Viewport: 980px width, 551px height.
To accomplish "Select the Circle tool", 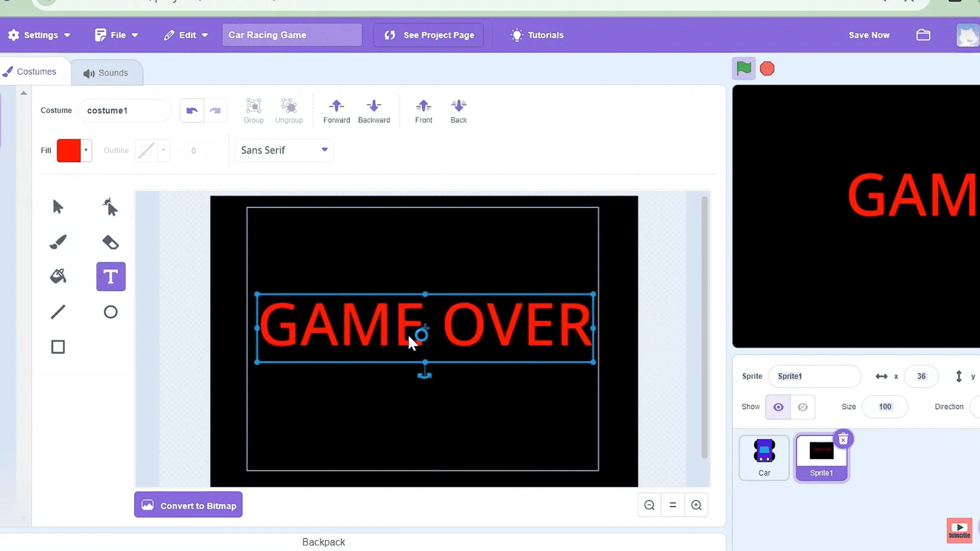I will [110, 312].
